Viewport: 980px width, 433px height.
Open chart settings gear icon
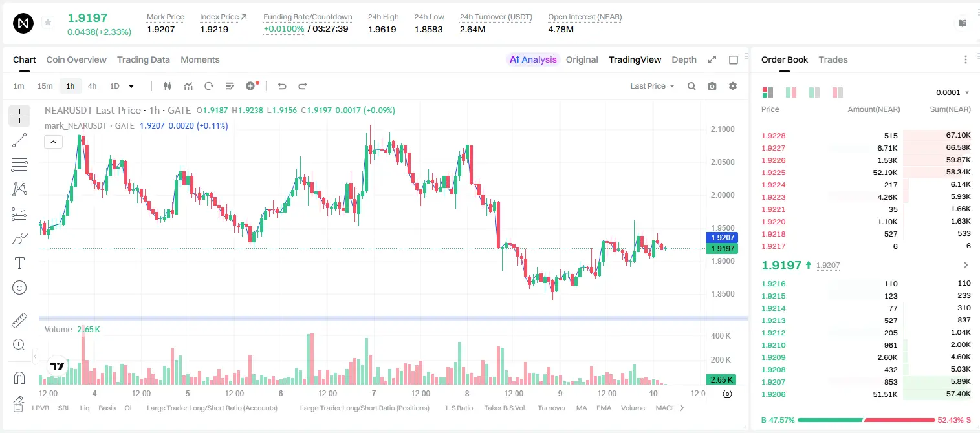(733, 86)
